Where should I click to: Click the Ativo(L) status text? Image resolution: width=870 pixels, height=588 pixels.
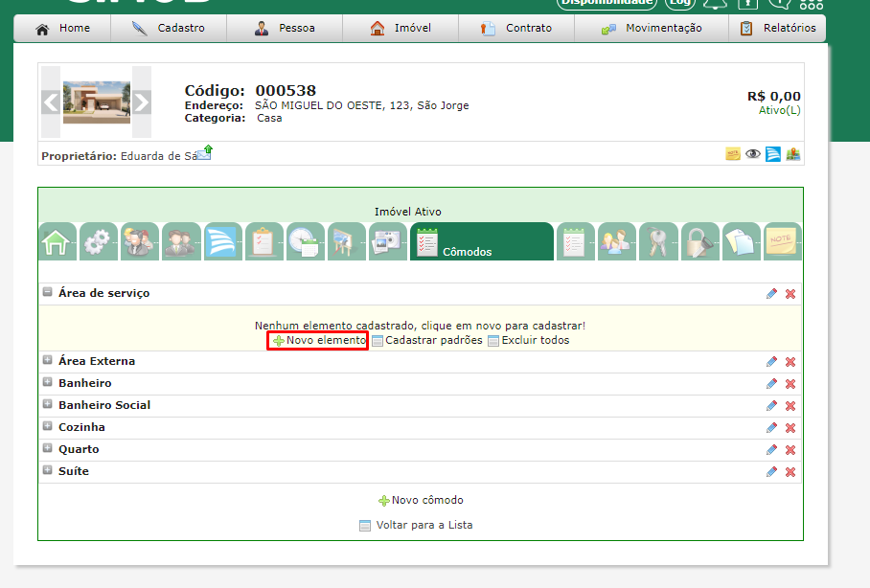tap(780, 110)
